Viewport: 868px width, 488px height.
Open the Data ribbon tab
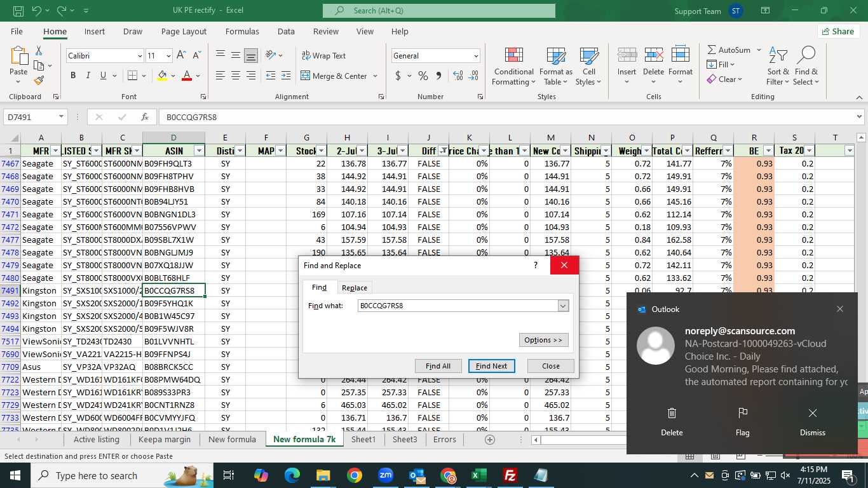point(286,31)
